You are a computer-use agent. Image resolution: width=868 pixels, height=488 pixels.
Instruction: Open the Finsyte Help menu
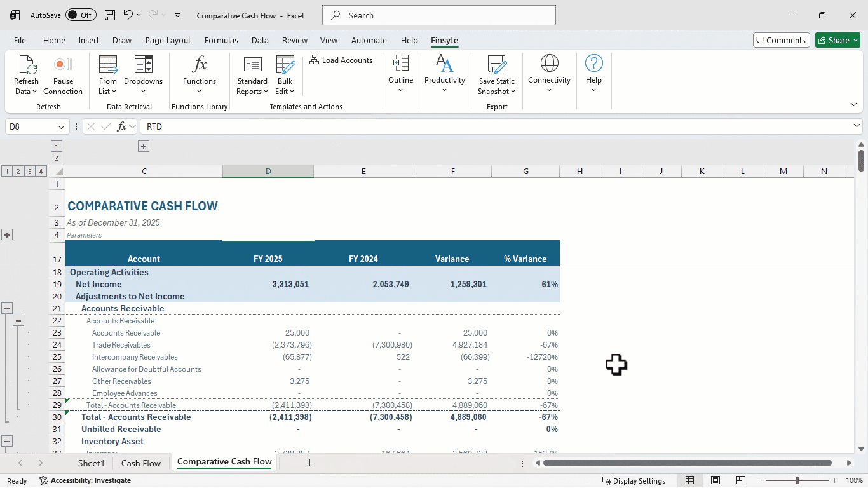(x=593, y=74)
